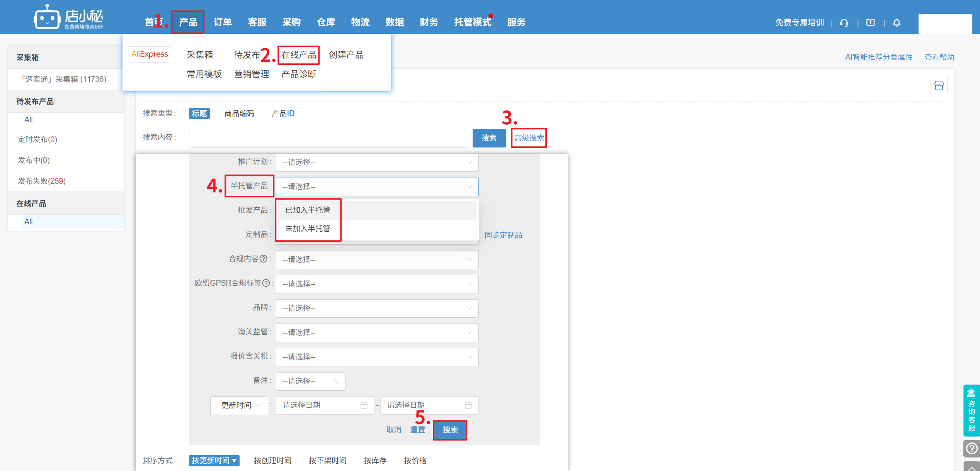Screen dimensions: 980x471
Task: Open the calendar icon in start date field
Action: pos(364,405)
